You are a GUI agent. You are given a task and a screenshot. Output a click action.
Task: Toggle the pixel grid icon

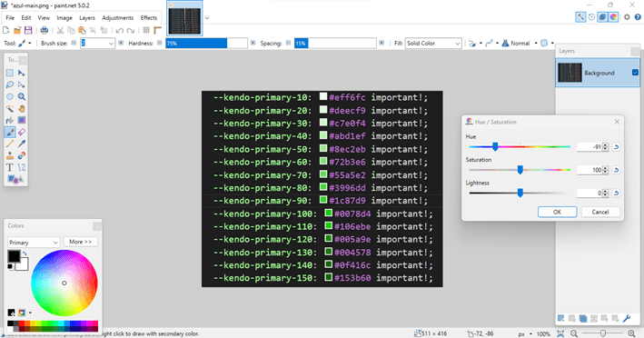(146, 30)
